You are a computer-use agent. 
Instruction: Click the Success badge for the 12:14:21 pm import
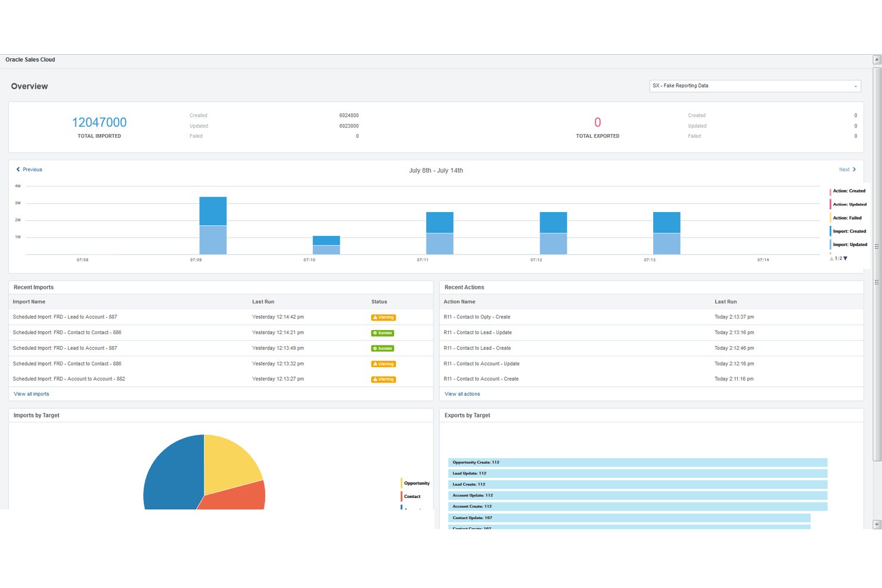(383, 333)
